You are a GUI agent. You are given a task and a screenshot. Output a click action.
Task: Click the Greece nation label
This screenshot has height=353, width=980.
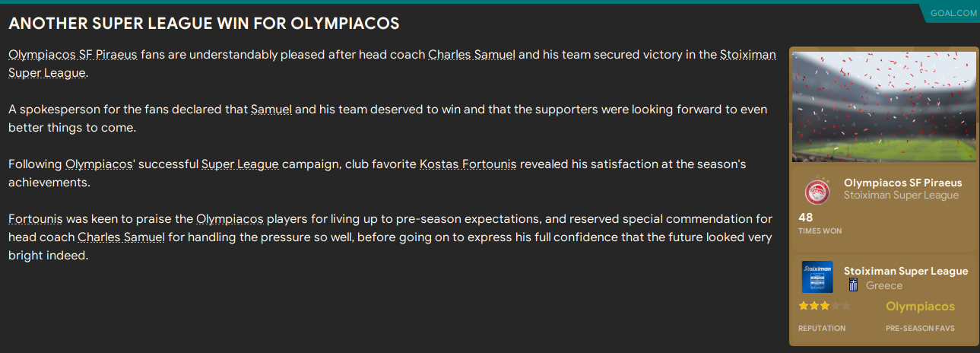[884, 285]
